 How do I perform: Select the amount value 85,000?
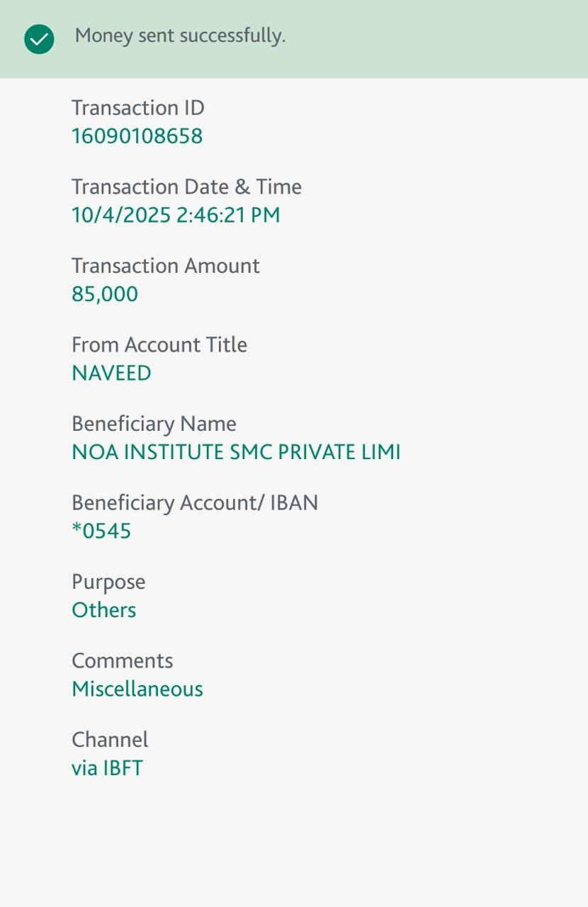pyautogui.click(x=105, y=294)
